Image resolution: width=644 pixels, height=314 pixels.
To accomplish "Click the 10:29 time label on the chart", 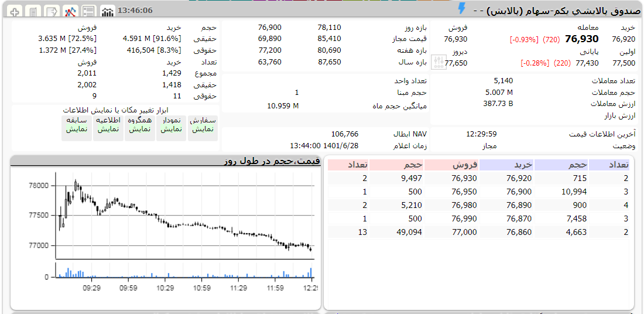I will tap(166, 288).
